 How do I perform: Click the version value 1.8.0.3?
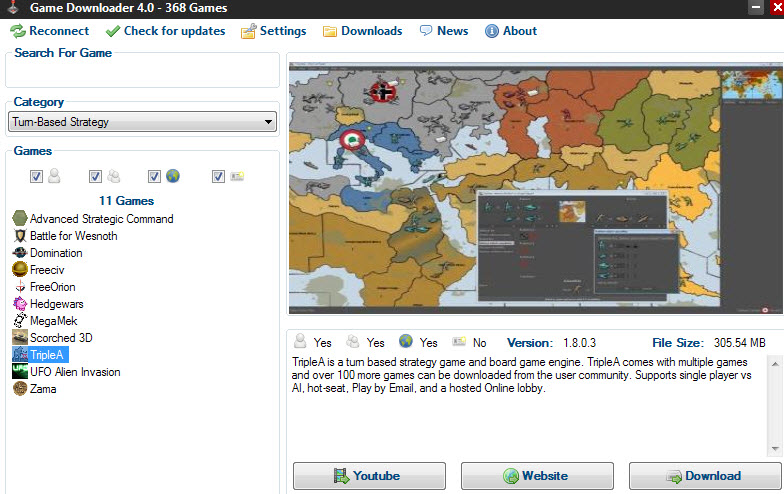click(x=580, y=342)
